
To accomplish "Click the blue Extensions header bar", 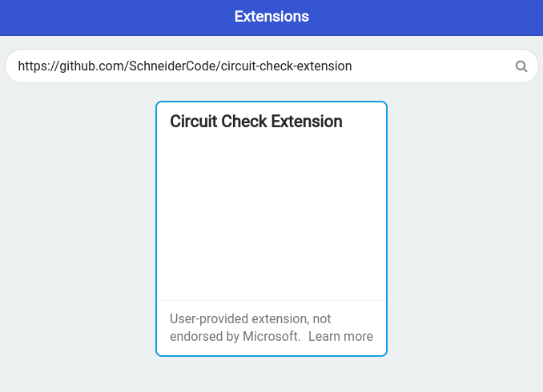I will coord(271,18).
